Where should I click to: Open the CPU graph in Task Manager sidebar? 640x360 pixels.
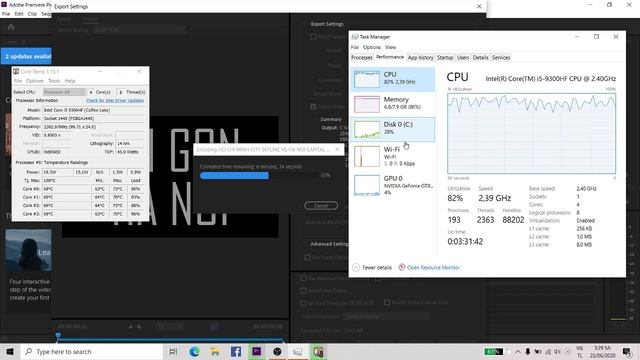(x=393, y=79)
